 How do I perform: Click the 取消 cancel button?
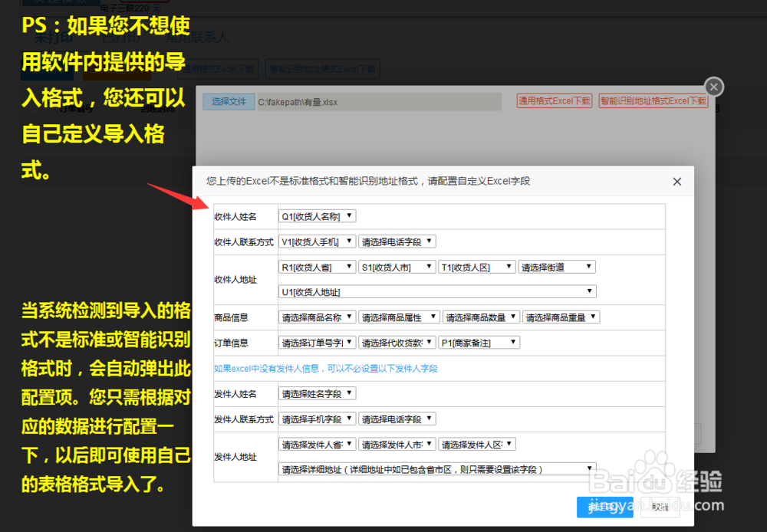coord(660,507)
